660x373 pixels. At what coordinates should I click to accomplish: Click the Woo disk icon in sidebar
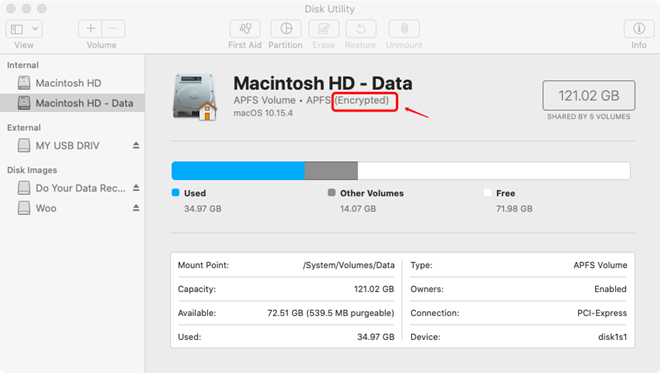(24, 208)
